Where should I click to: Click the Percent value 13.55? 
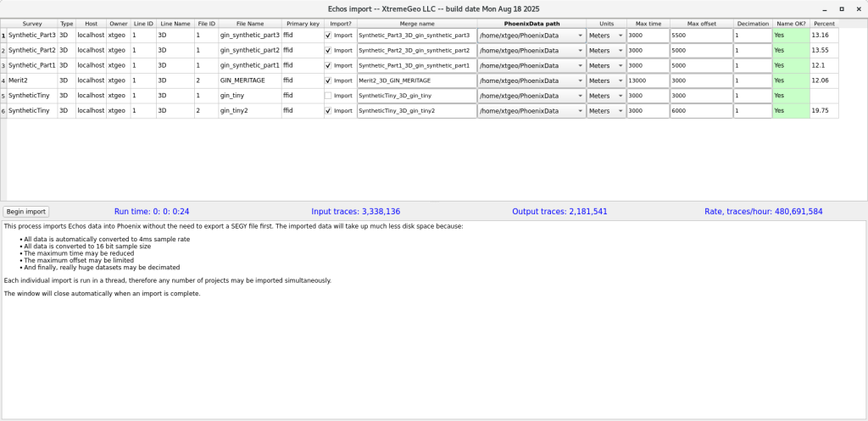pos(824,50)
